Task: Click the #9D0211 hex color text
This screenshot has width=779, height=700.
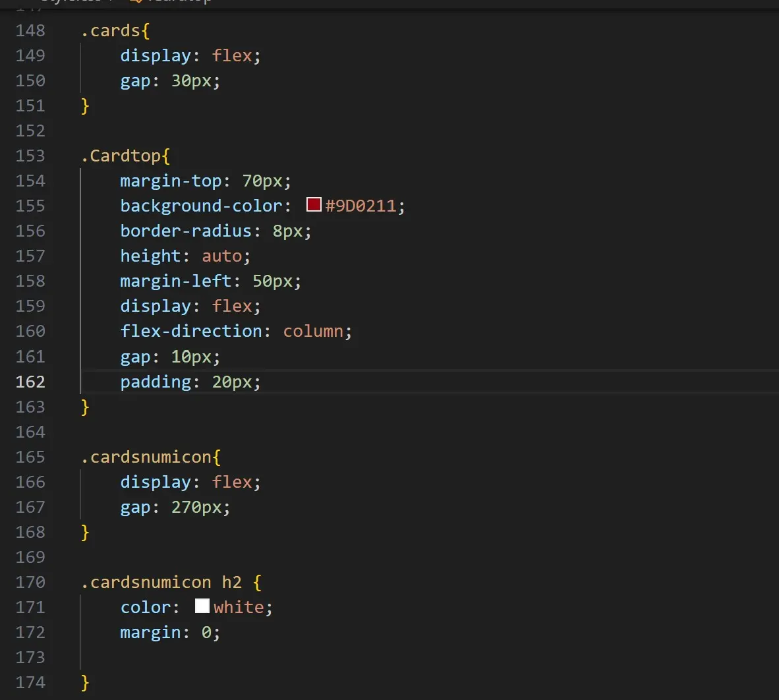Action: [x=361, y=206]
